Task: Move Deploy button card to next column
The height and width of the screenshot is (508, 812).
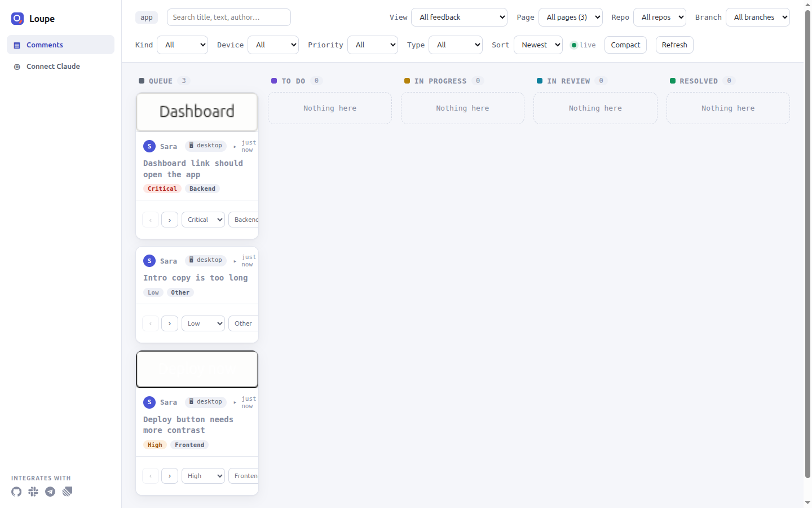Action: tap(170, 476)
